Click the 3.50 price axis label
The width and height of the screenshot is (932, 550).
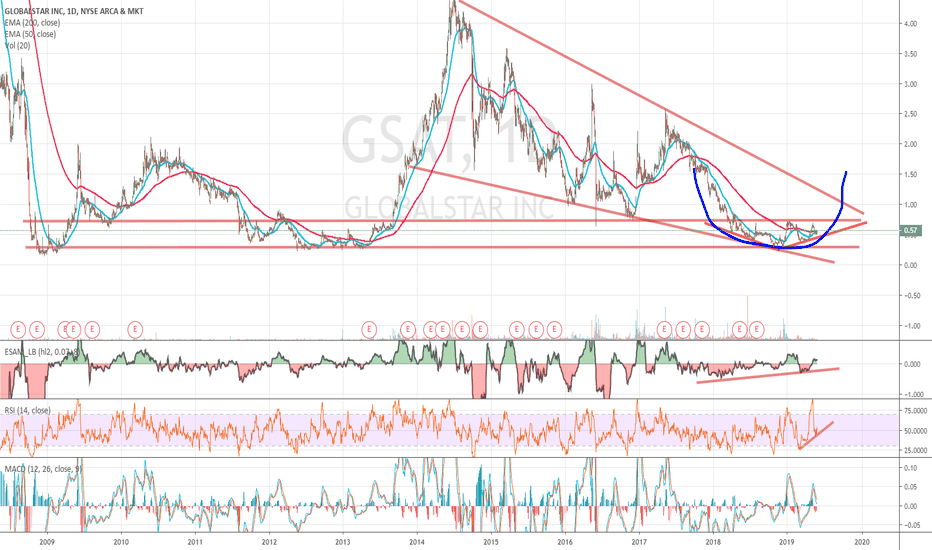click(910, 54)
